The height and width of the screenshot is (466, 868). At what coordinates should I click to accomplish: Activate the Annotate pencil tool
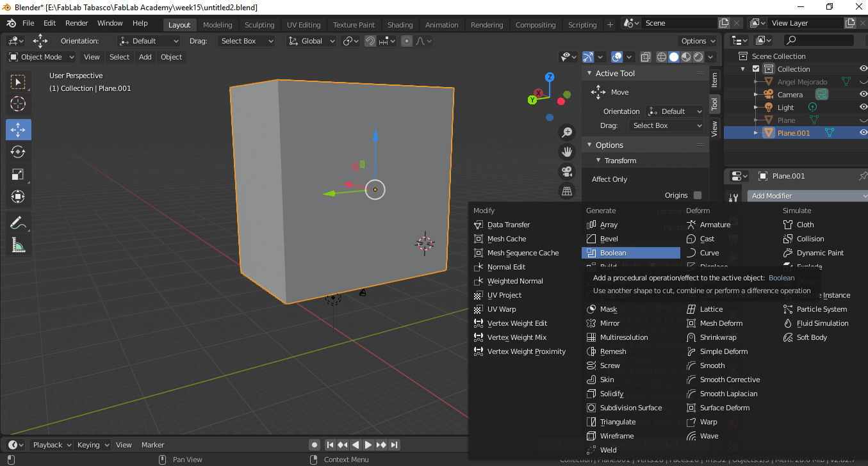[x=18, y=223]
